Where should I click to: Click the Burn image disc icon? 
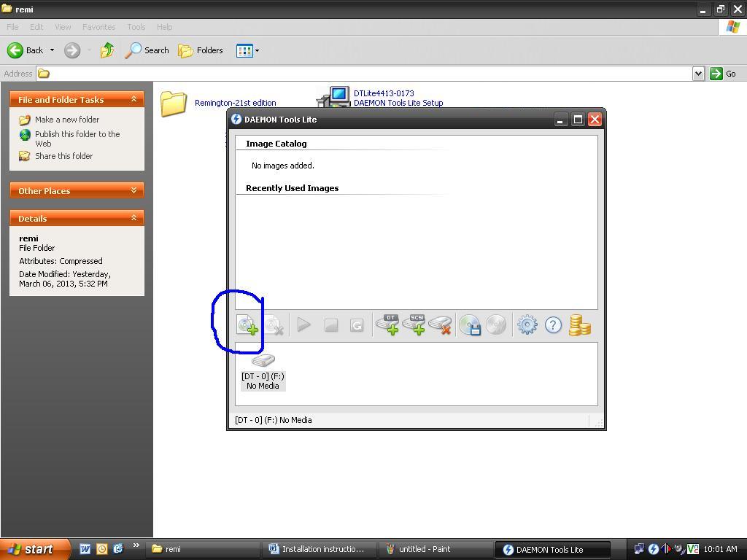[496, 325]
